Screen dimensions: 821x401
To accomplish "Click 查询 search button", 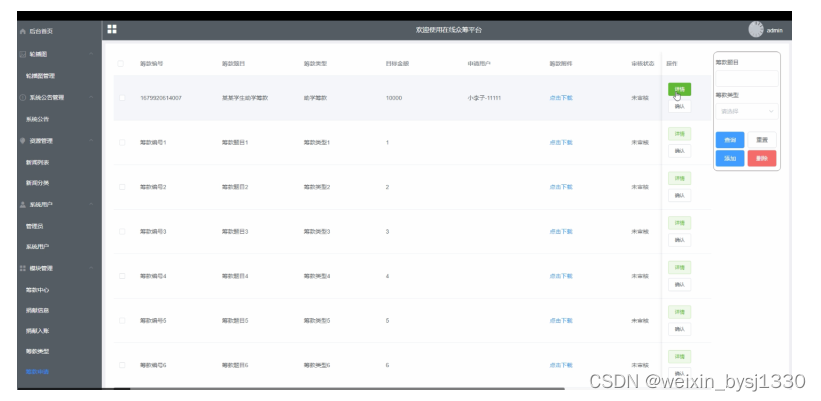I will (x=730, y=140).
